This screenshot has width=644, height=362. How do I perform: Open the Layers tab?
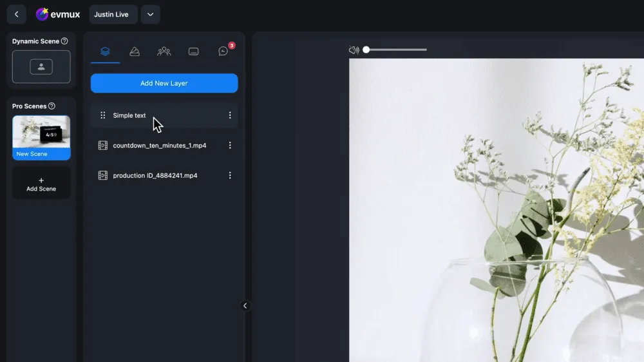pyautogui.click(x=105, y=52)
